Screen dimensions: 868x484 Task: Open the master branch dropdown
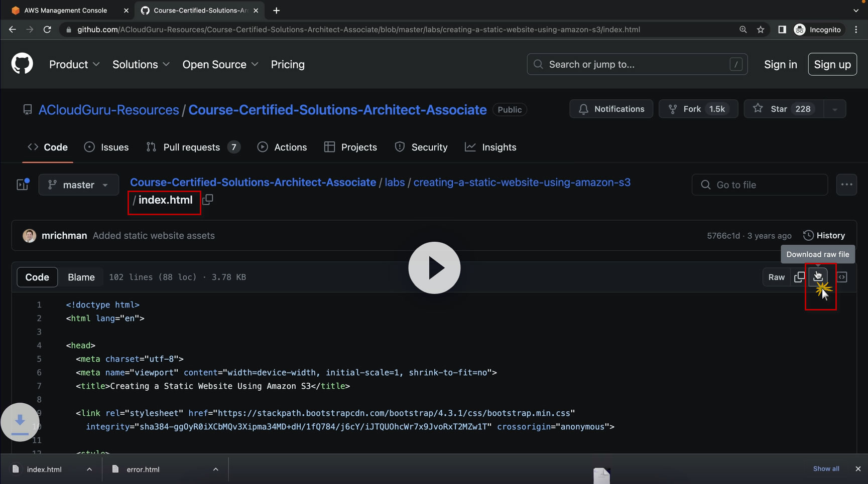coord(79,185)
